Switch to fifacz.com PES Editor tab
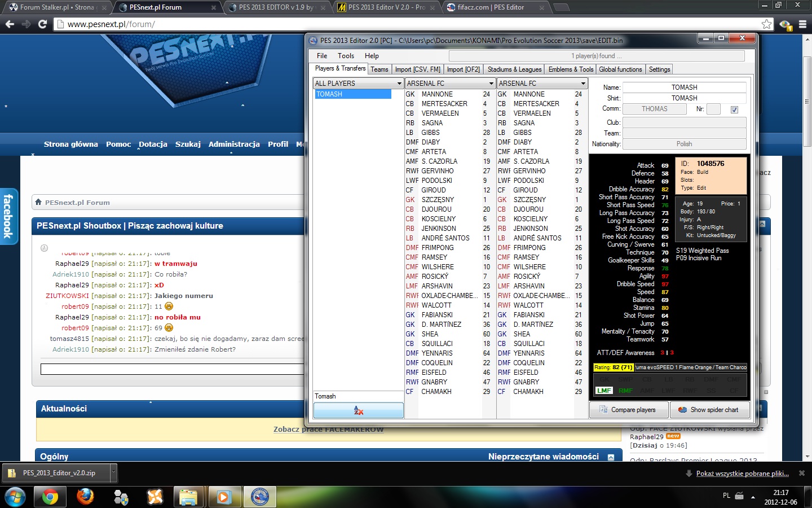The height and width of the screenshot is (508, 812). coord(495,7)
